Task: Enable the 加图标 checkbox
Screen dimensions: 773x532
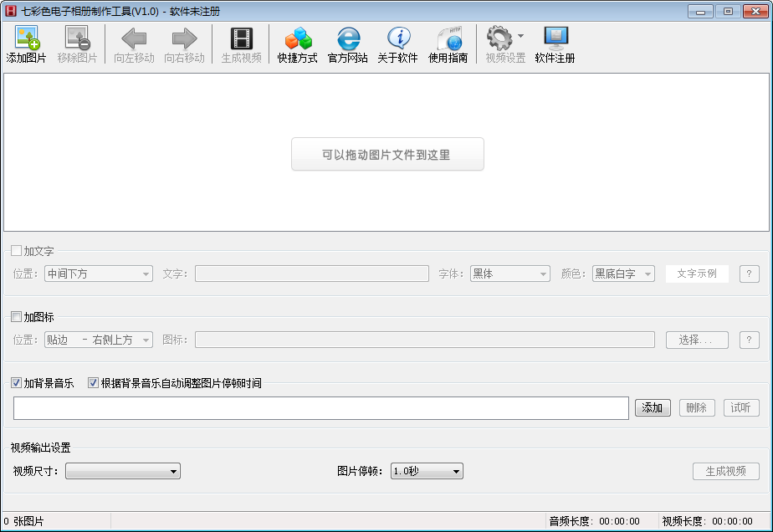Action: [15, 316]
